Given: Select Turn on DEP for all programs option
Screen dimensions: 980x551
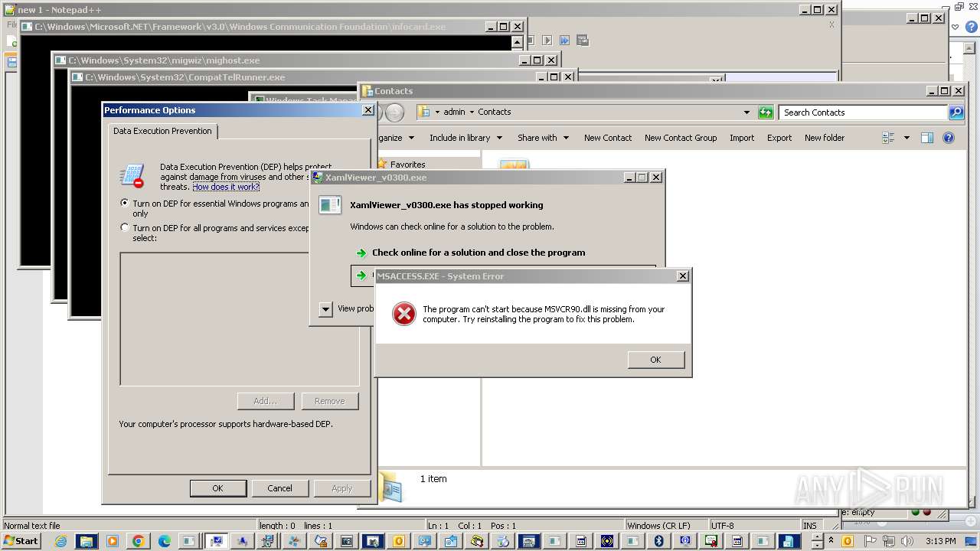Looking at the screenshot, I should pos(125,227).
